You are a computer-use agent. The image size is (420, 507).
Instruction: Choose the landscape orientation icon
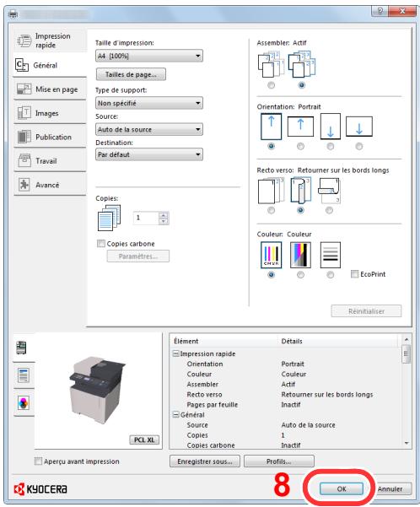[x=300, y=127]
